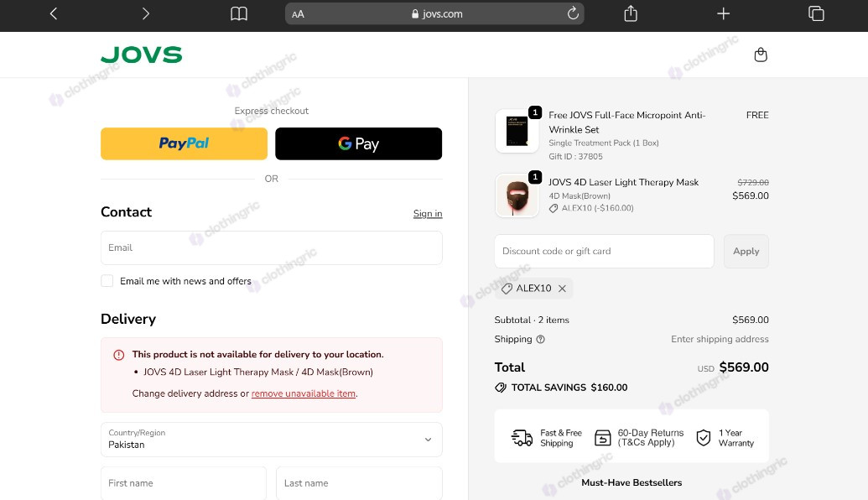
Task: Open the Micropoint Anti-Wrinkle Set thumbnail
Action: (x=517, y=131)
